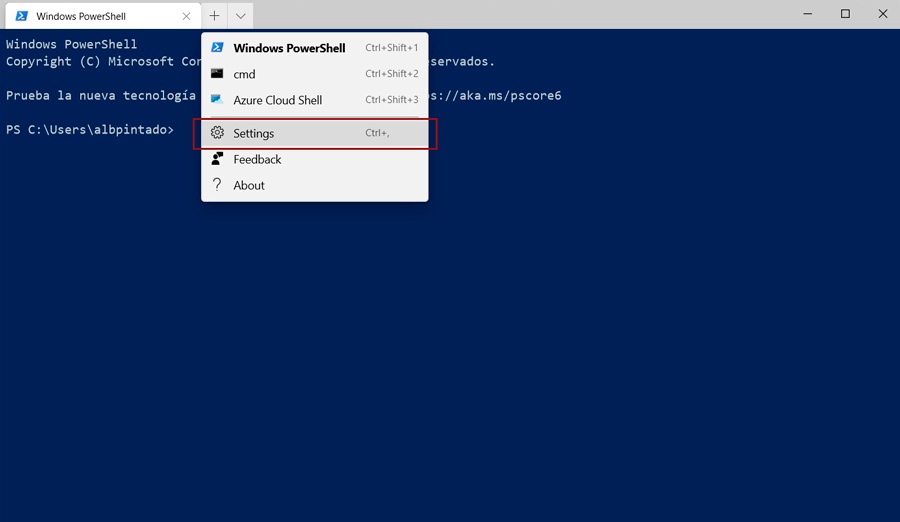Select the Windows PowerShell tab

click(x=103, y=16)
